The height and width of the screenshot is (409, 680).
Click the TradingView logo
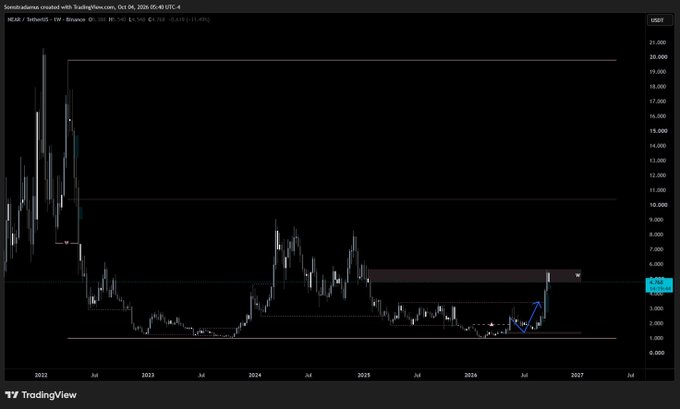(x=41, y=395)
